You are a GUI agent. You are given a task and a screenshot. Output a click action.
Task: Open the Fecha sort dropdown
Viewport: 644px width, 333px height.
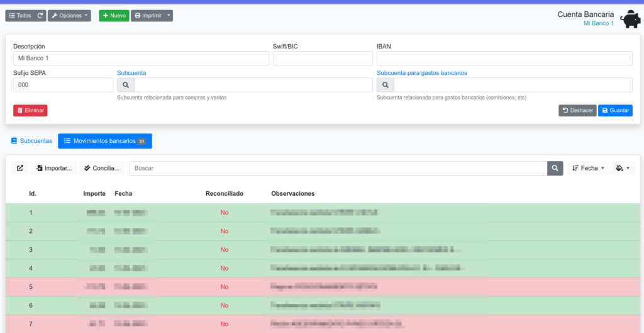pos(588,168)
